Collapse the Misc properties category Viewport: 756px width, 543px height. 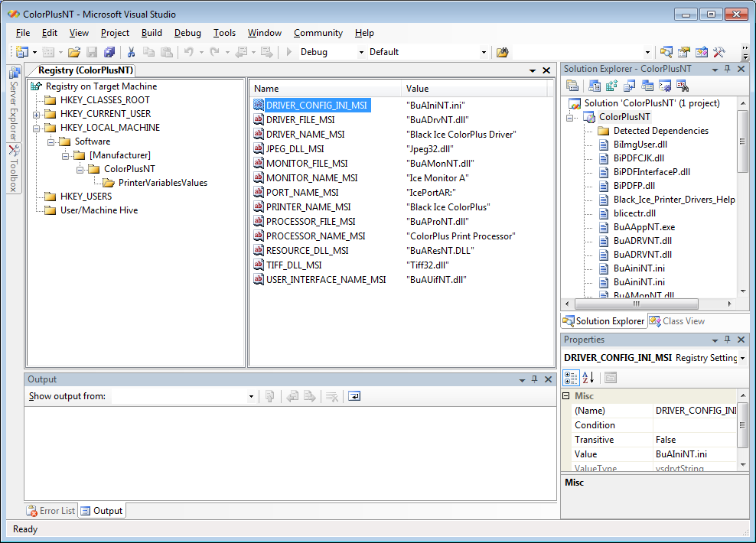566,396
